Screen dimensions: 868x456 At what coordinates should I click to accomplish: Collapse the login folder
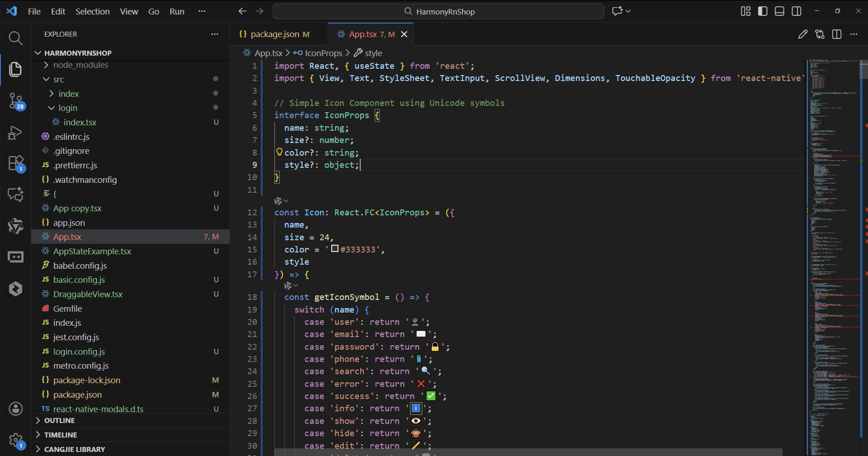[x=68, y=108]
